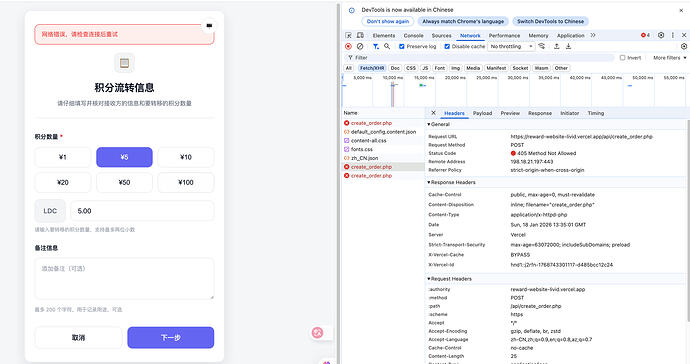This screenshot has height=364, width=690.
Task: Toggle the Media type filter
Action: [x=473, y=68]
